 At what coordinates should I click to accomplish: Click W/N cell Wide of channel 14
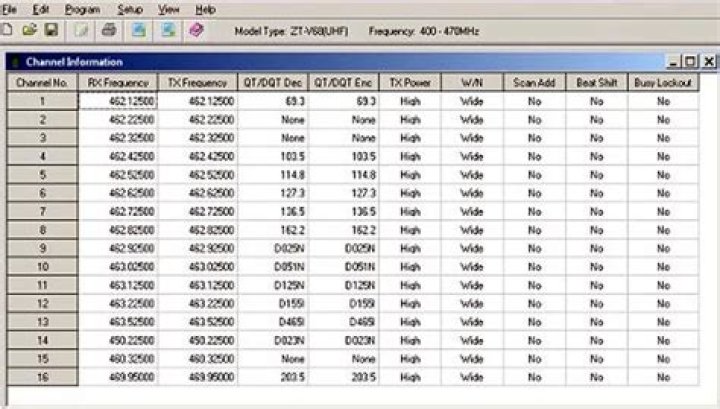[472, 340]
